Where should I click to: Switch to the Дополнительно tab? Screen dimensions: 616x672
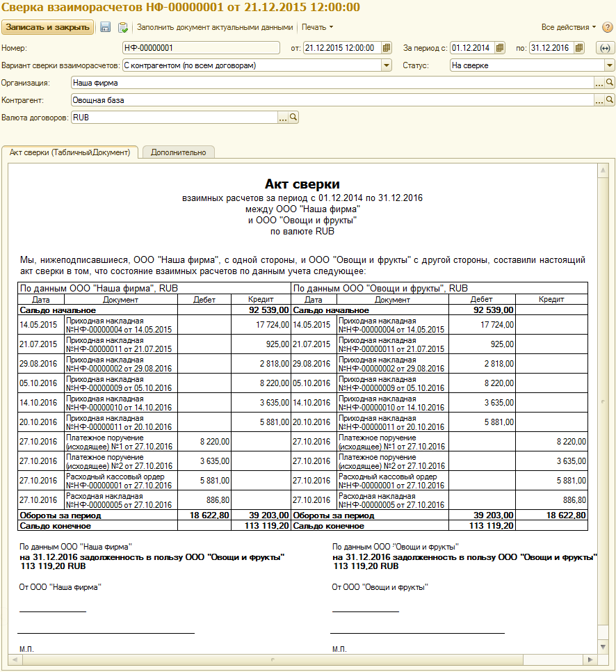tap(178, 152)
